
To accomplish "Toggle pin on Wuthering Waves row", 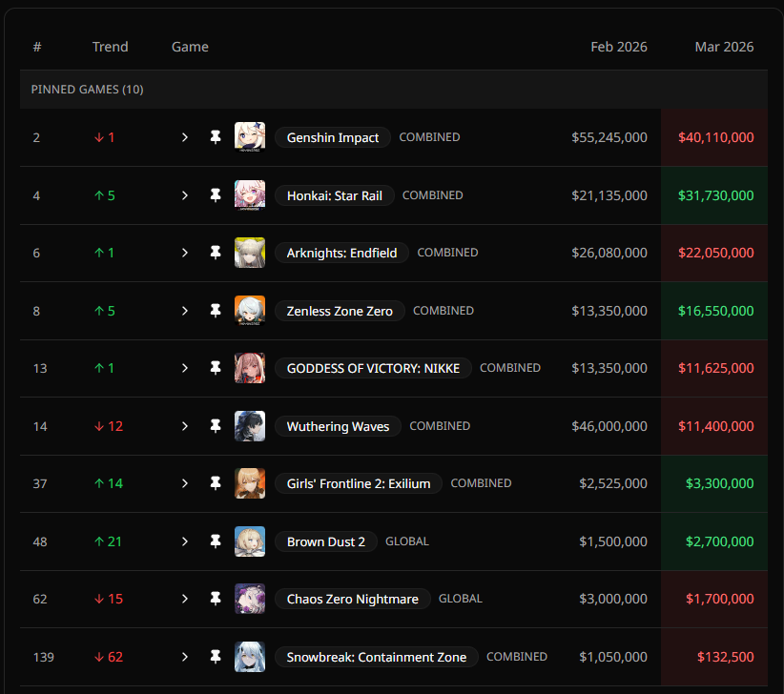I will point(216,426).
